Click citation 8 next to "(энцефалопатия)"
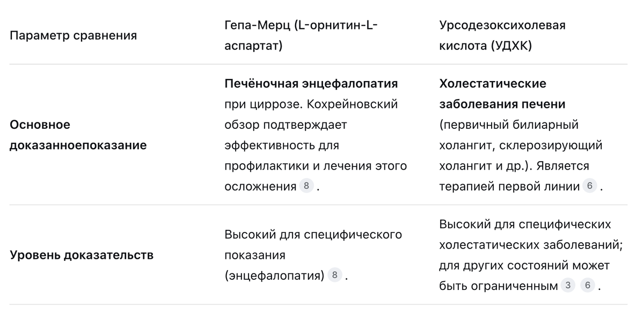The width and height of the screenshot is (644, 313). (x=335, y=275)
